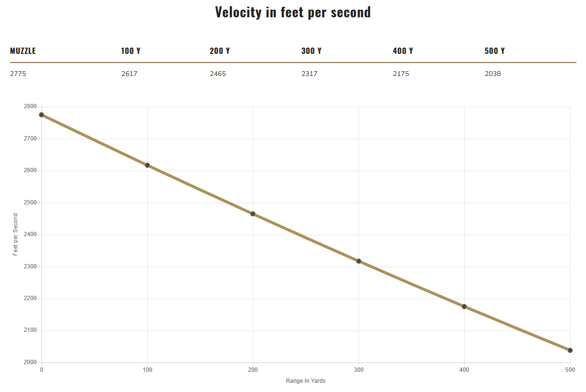Click the 2038 velocity value
This screenshot has width=586, height=392.
tap(493, 74)
